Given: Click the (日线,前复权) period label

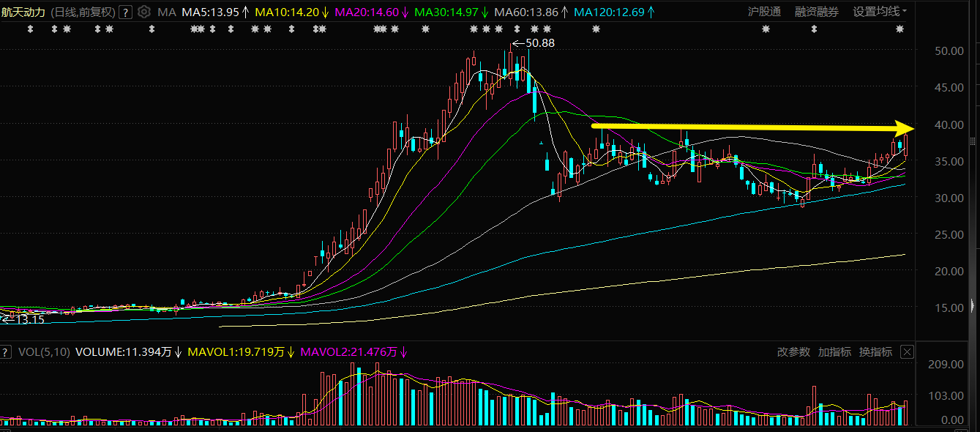Looking at the screenshot, I should [x=82, y=12].
